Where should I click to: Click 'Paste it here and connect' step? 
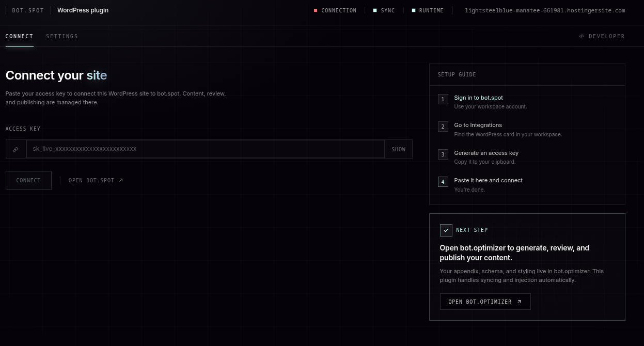click(x=489, y=180)
